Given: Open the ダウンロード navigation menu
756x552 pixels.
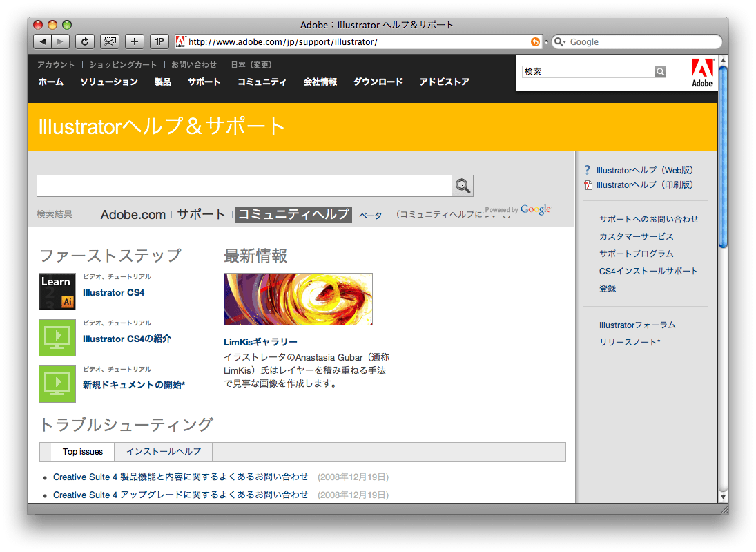Looking at the screenshot, I should click(378, 82).
